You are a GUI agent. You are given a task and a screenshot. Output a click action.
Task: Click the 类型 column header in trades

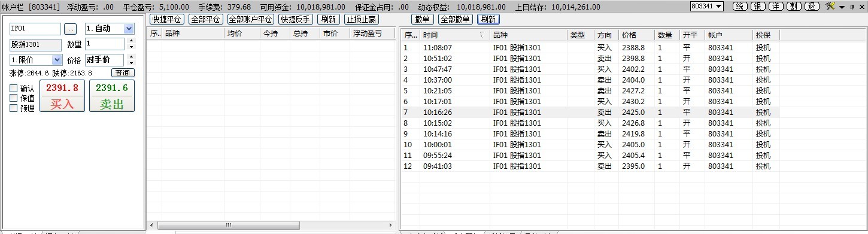click(x=581, y=35)
